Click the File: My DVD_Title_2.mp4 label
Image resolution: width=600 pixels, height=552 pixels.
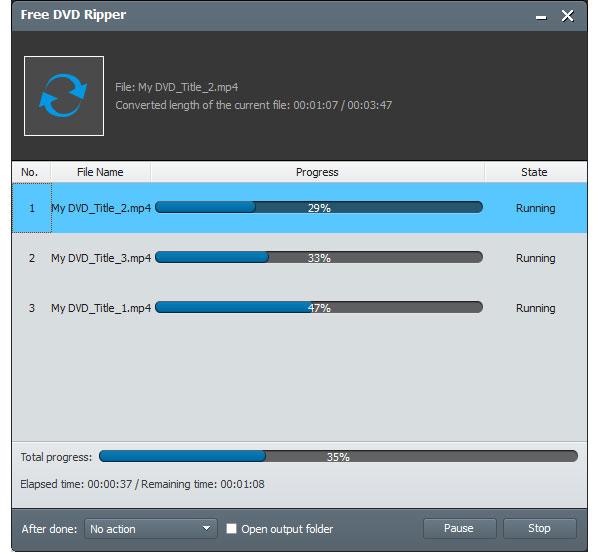click(176, 87)
